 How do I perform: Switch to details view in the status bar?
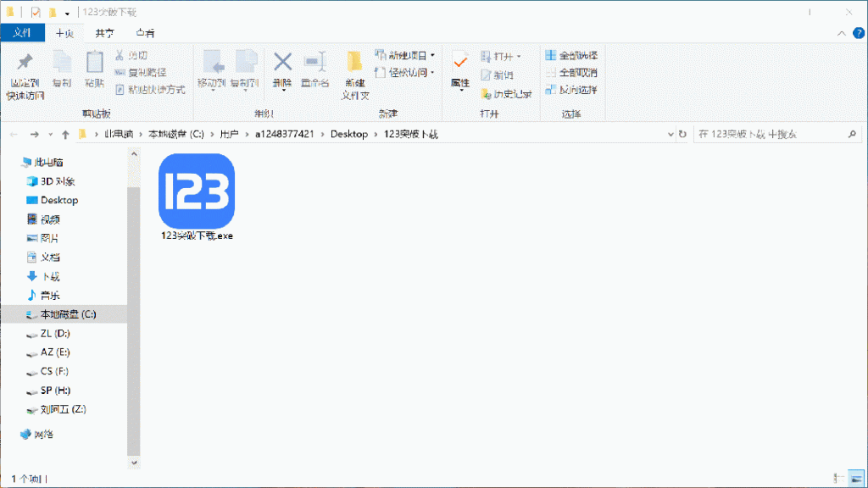(839, 478)
